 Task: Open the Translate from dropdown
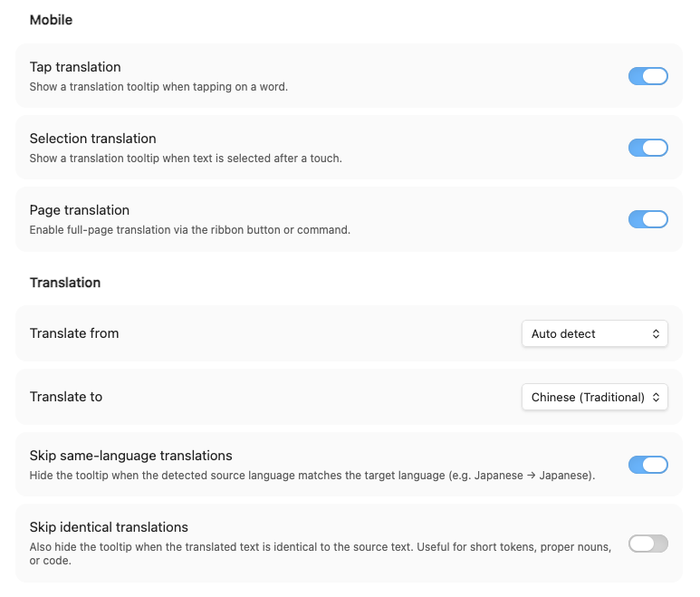pos(595,333)
